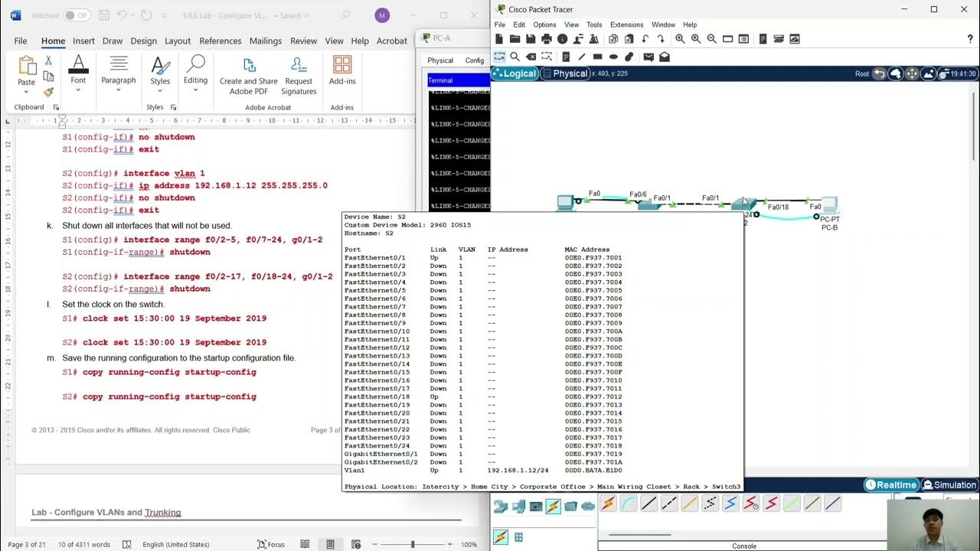The height and width of the screenshot is (551, 980).
Task: Click the Zoom In magnifier in Packet Tracer
Action: (x=680, y=39)
